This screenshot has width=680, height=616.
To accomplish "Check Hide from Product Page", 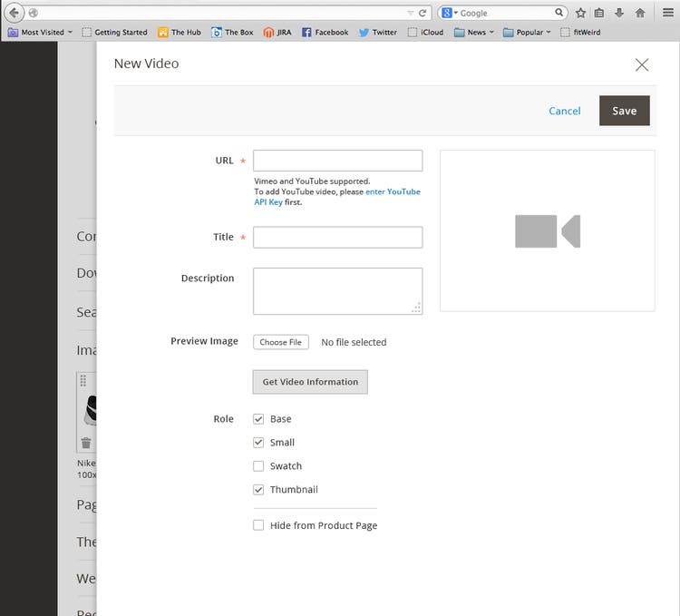I will 258,525.
